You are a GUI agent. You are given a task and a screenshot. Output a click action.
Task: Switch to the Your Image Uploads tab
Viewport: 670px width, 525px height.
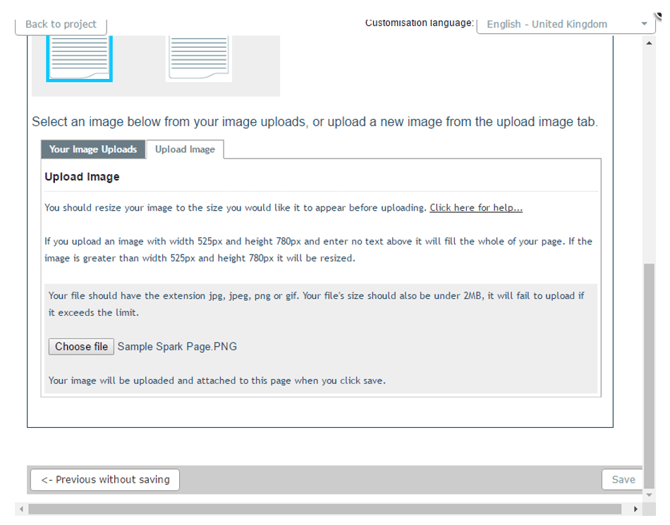tap(93, 149)
